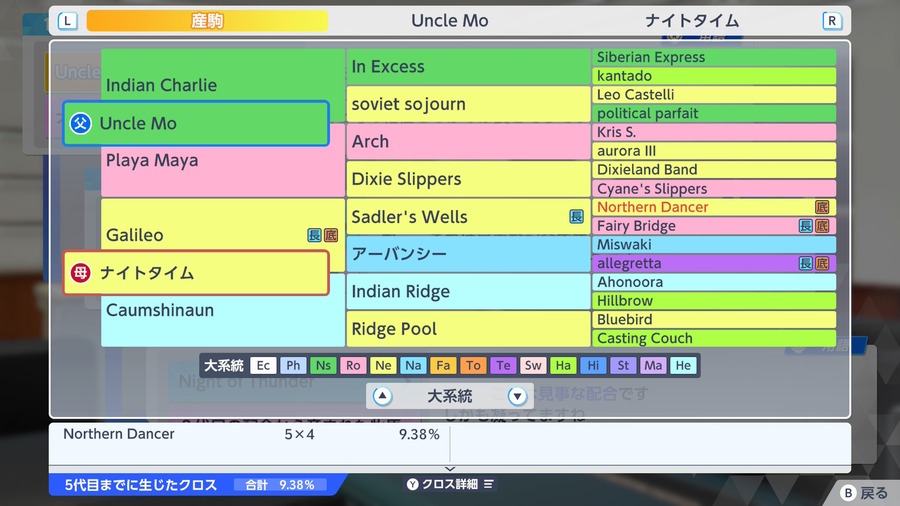Click the up arrow beside 大系統
Viewport: 900px width, 506px height.
(x=382, y=396)
